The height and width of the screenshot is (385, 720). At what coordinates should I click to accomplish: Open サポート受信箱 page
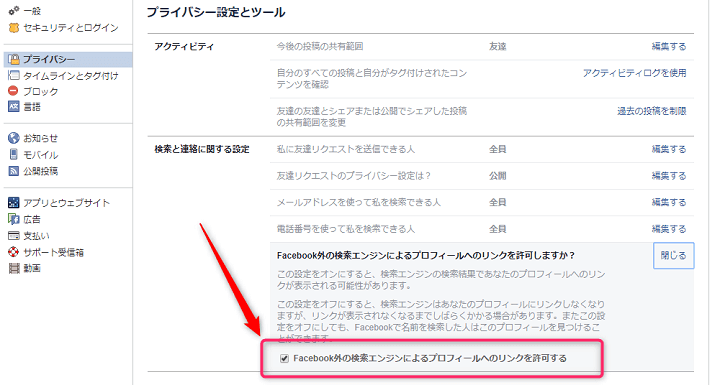pyautogui.click(x=53, y=252)
